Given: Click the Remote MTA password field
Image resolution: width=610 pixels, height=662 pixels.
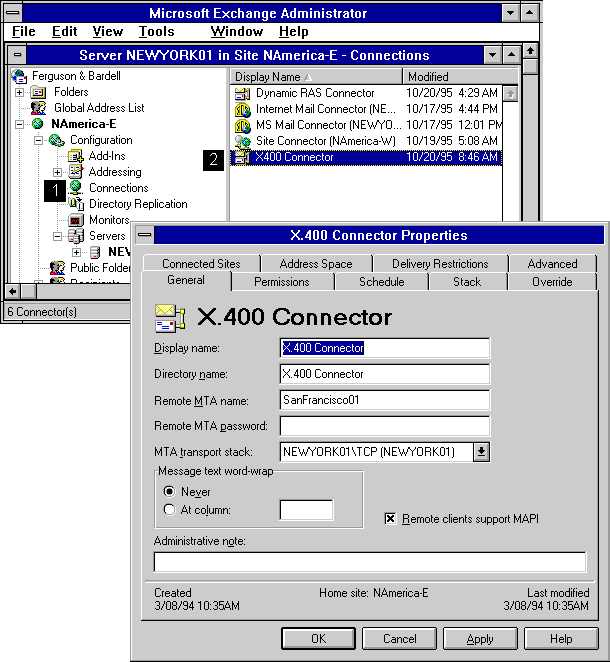Looking at the screenshot, I should pos(385,426).
